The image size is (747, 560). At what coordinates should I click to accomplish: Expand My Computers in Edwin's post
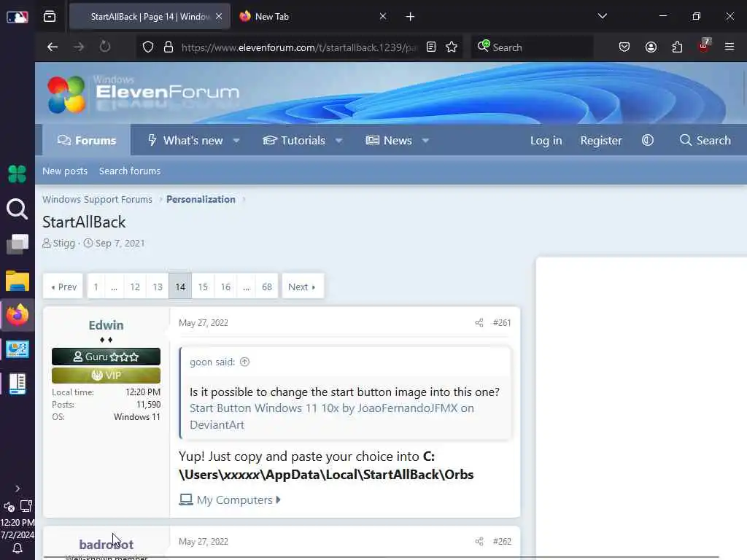pos(230,500)
